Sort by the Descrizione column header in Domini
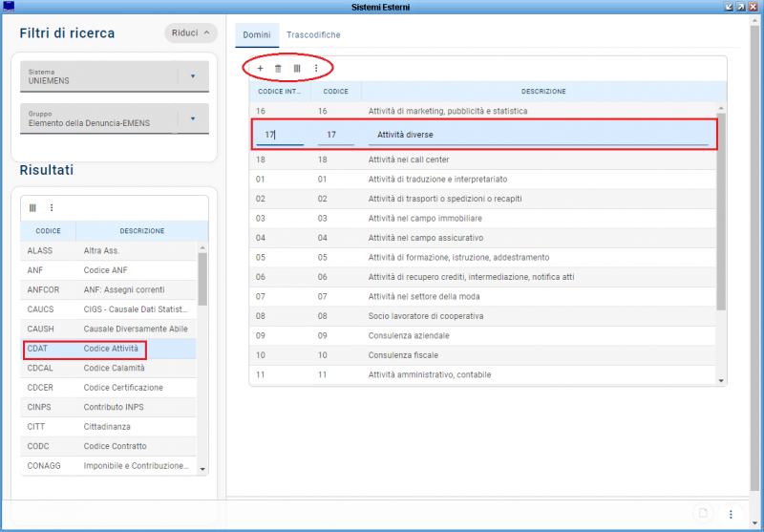 543,92
